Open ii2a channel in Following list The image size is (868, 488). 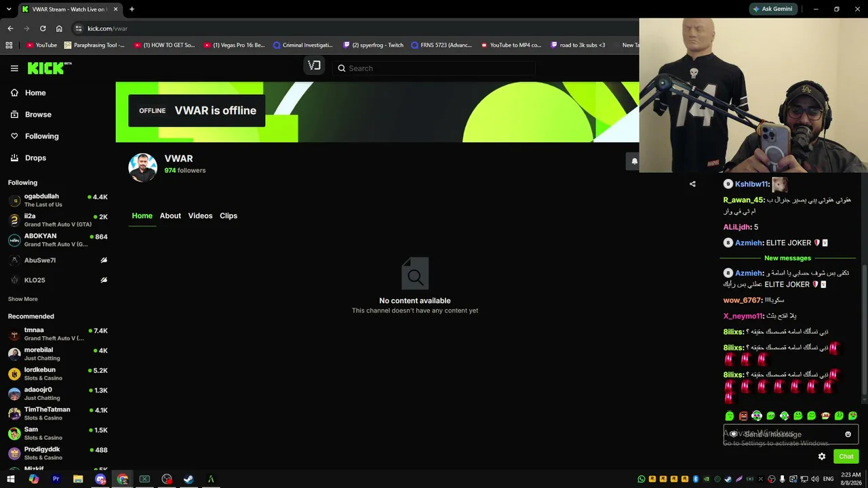click(58, 220)
